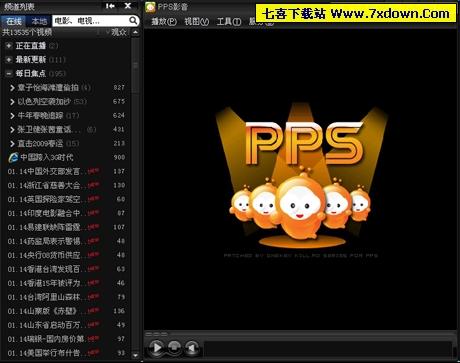This screenshot has width=460, height=363.
Task: Click the 共13535个视频 count label
Action: [x=27, y=32]
